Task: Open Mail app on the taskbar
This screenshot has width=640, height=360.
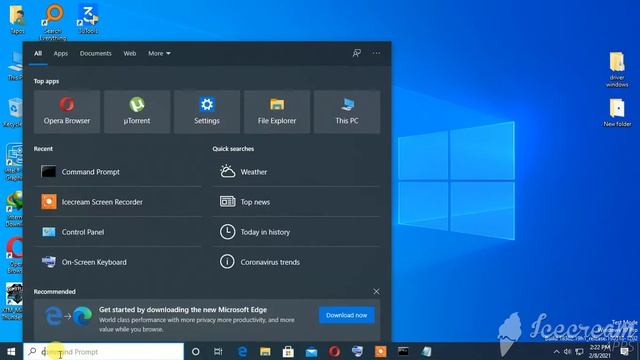Action: click(311, 351)
